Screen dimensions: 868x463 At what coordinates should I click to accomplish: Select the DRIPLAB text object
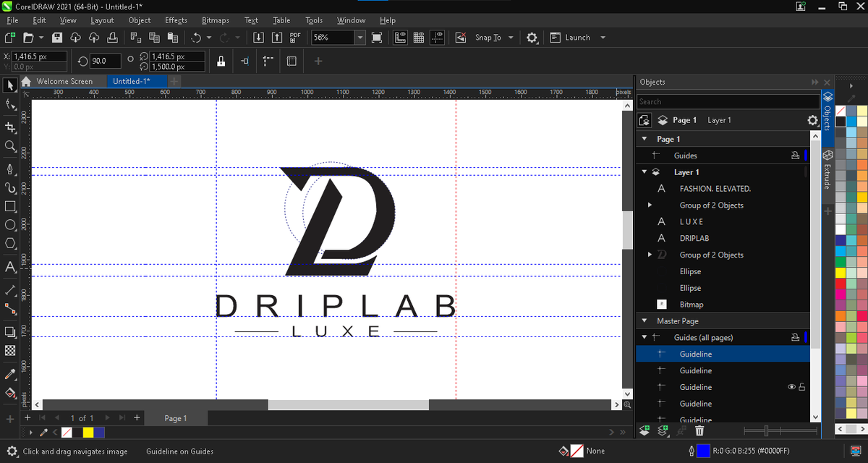[694, 238]
